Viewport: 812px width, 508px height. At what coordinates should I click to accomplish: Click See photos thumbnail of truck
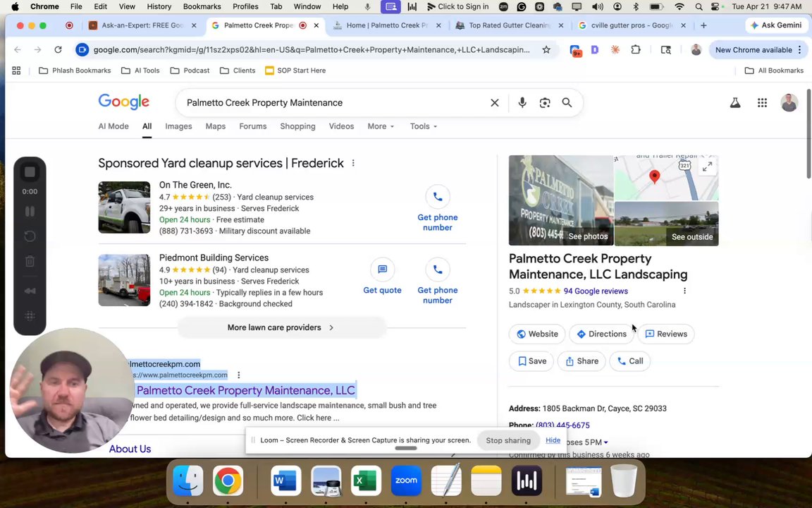[561, 200]
